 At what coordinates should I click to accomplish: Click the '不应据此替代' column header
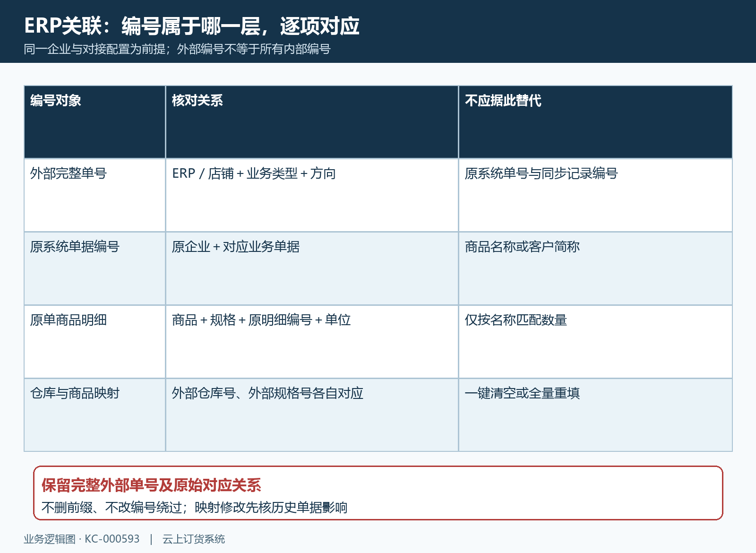[x=595, y=122]
